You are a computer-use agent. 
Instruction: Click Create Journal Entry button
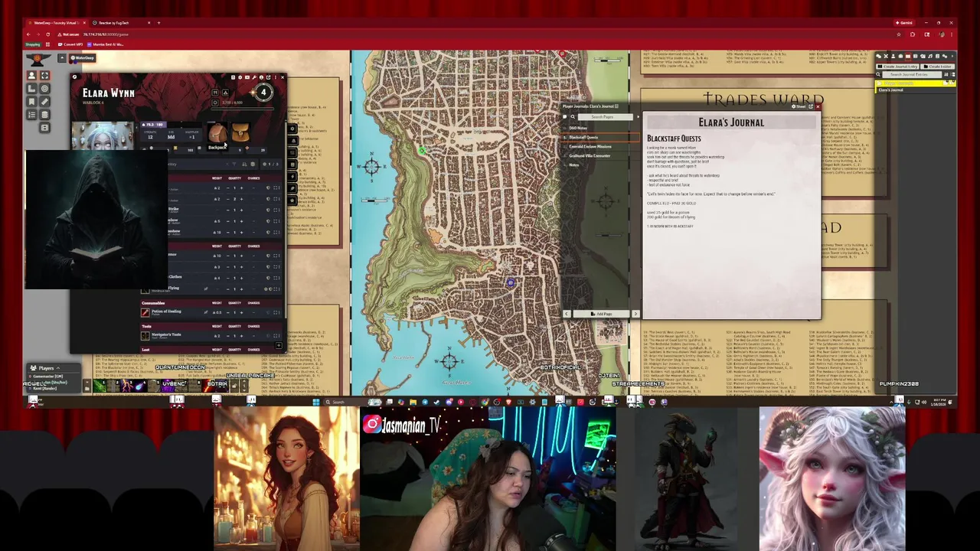click(897, 67)
